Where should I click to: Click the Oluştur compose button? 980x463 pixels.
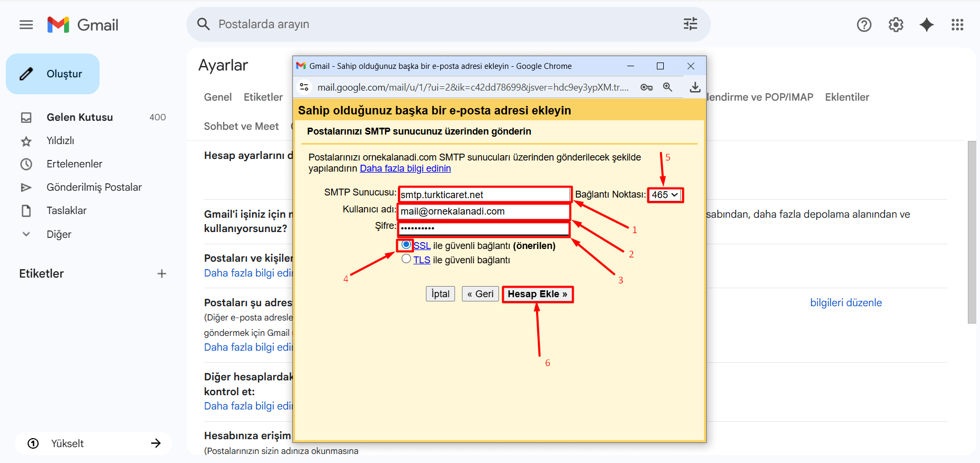(52, 74)
